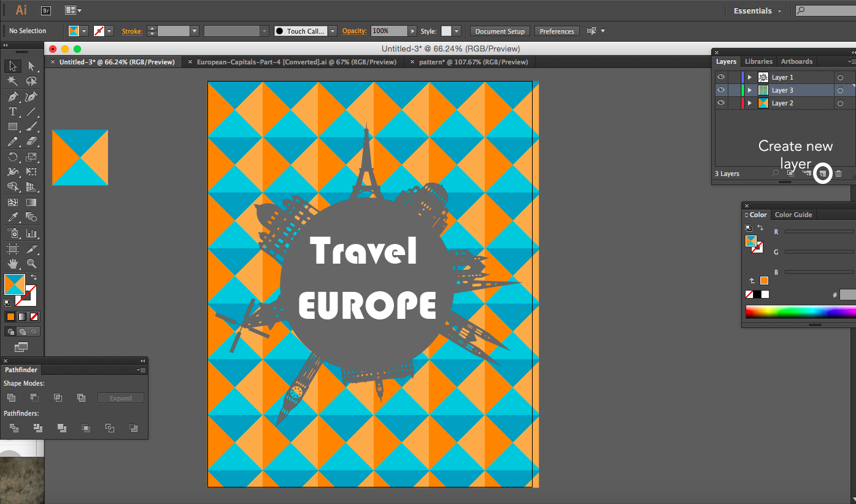
Task: Apply Outline pathfinder
Action: tap(110, 428)
